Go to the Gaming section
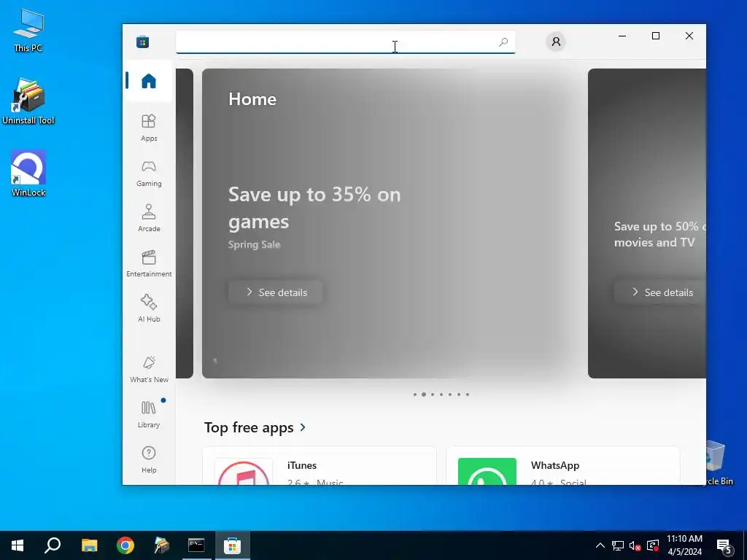 pyautogui.click(x=149, y=174)
